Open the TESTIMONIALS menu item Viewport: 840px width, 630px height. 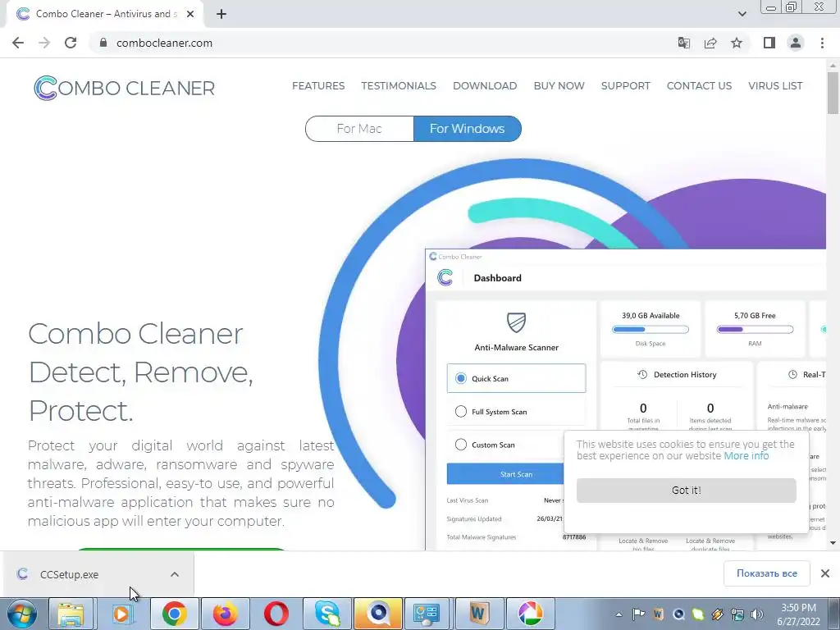click(399, 85)
